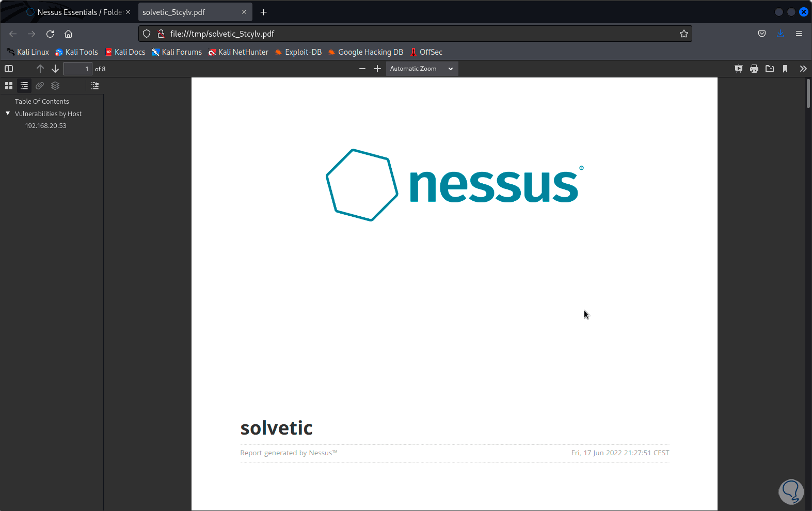Open the Kali NetHunter bookmark
Image resolution: width=812 pixels, height=511 pixels.
click(238, 52)
